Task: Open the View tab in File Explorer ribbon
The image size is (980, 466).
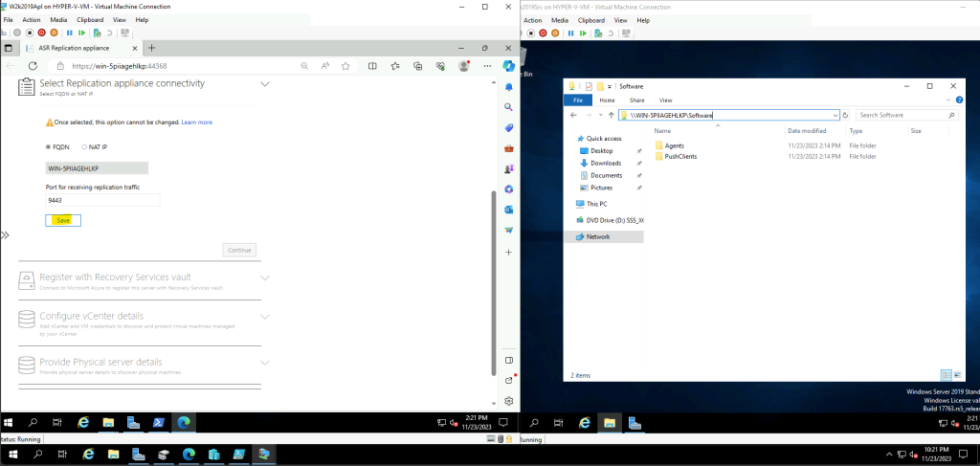Action: coord(666,100)
